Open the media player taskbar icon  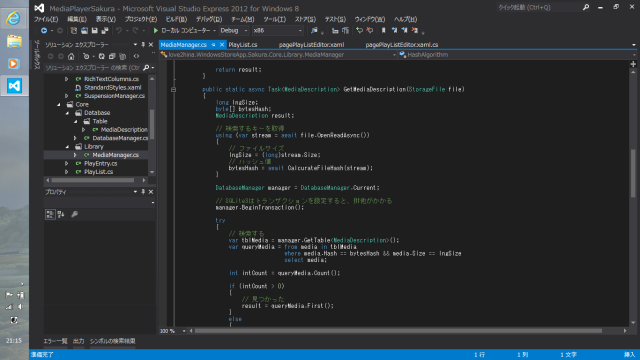[x=14, y=64]
